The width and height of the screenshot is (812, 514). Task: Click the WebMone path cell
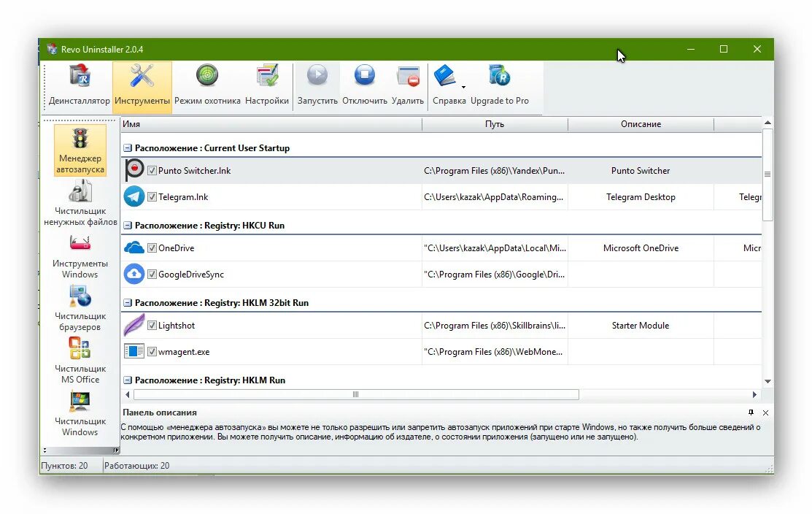point(495,351)
